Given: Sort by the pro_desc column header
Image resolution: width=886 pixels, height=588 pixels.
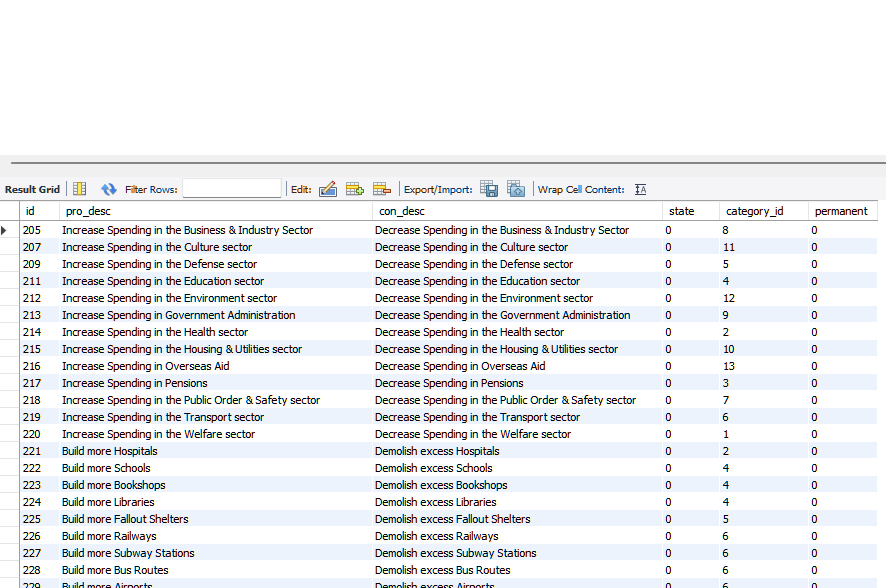Looking at the screenshot, I should pyautogui.click(x=88, y=211).
